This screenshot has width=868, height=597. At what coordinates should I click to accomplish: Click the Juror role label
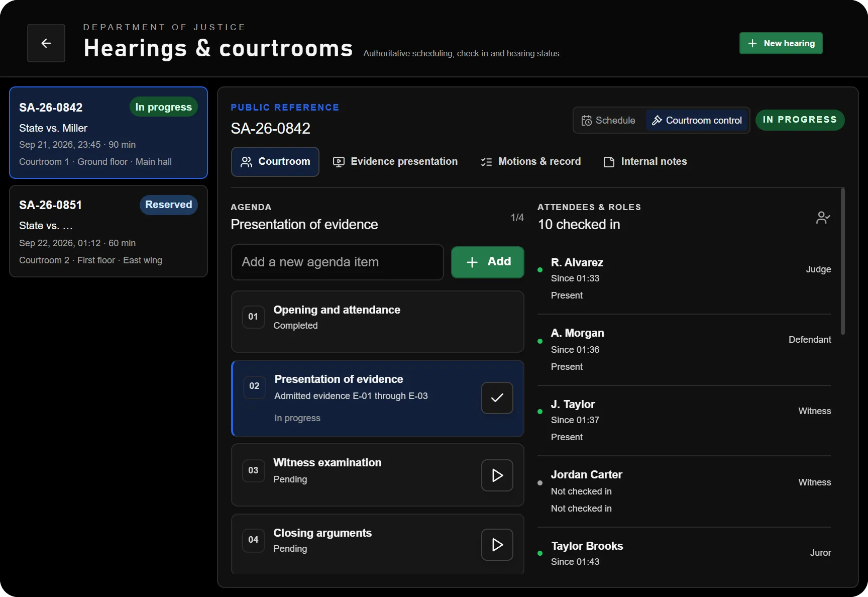click(x=820, y=553)
